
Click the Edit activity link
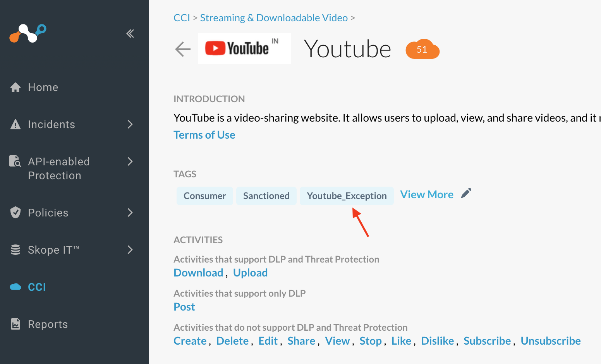[x=268, y=341]
